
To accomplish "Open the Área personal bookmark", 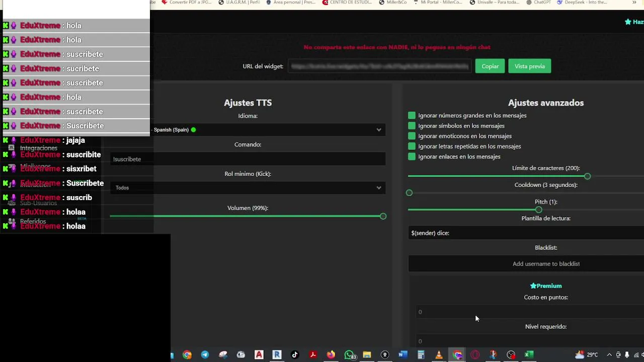I will click(291, 3).
